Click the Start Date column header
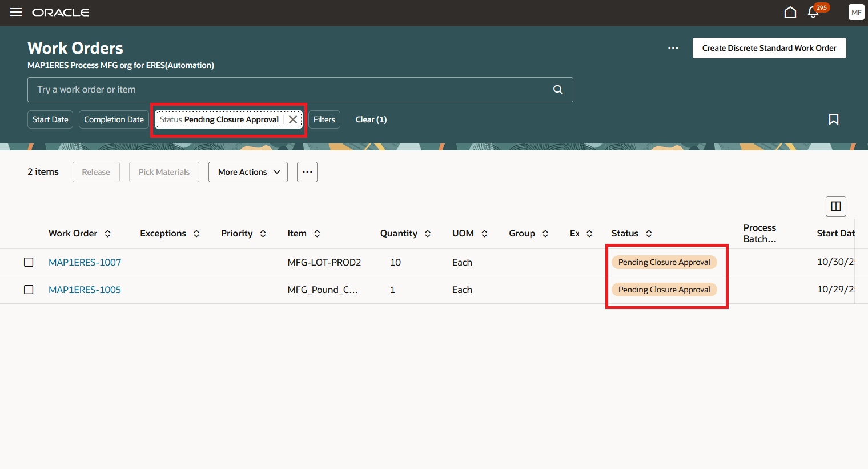 [x=836, y=233]
